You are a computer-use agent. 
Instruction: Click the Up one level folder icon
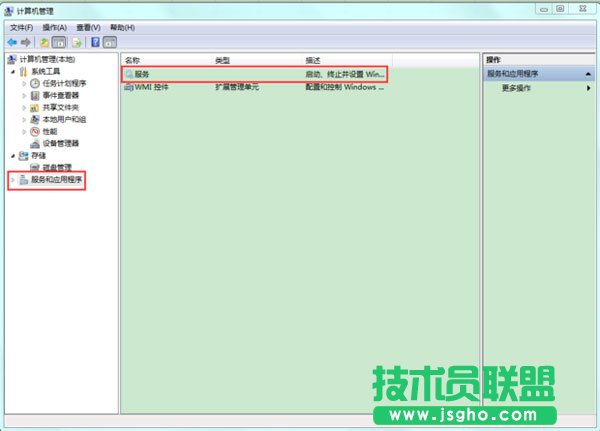tap(44, 42)
